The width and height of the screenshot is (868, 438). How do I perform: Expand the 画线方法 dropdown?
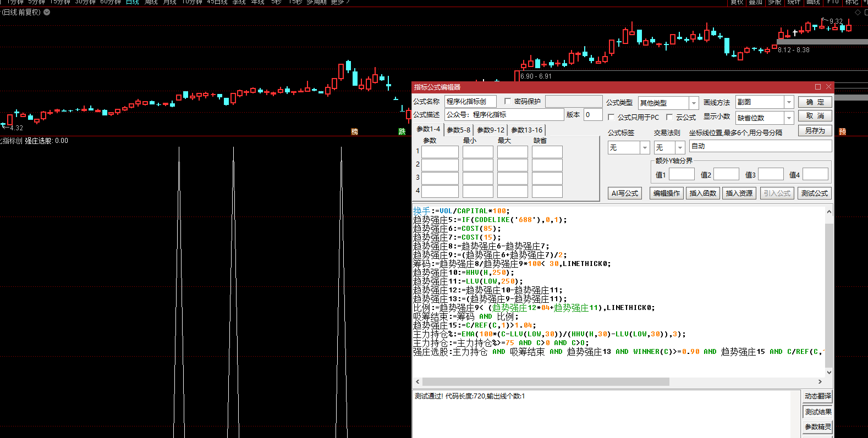(789, 102)
